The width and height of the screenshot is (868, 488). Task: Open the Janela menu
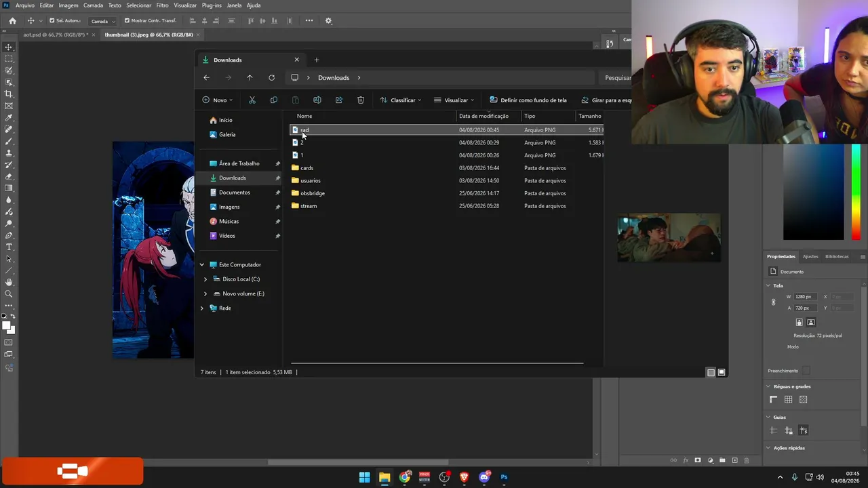pos(234,5)
